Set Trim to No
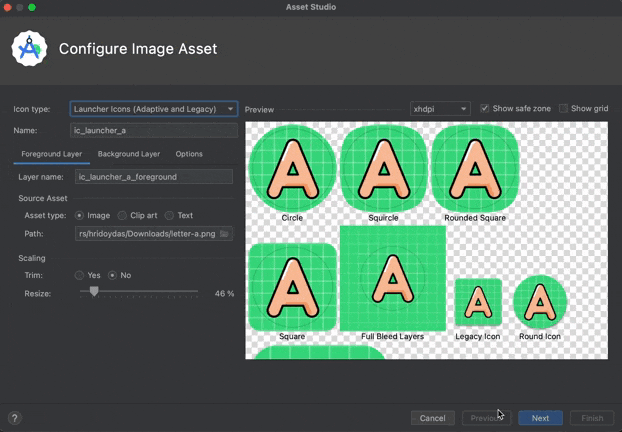This screenshot has width=622, height=432. click(113, 275)
